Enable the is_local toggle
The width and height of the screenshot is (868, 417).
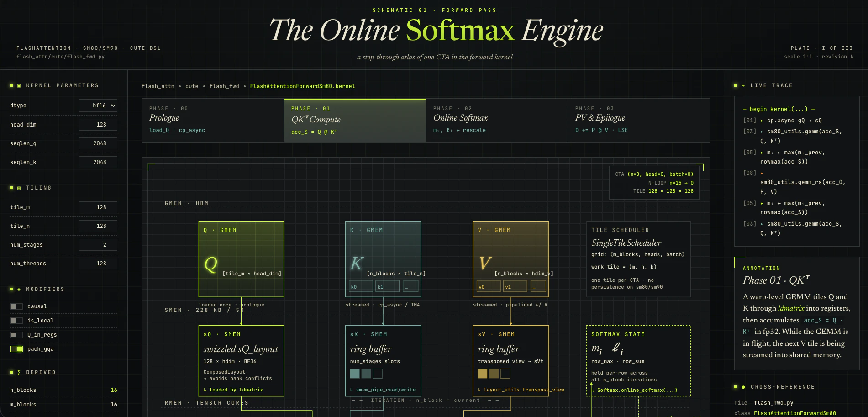[16, 321]
